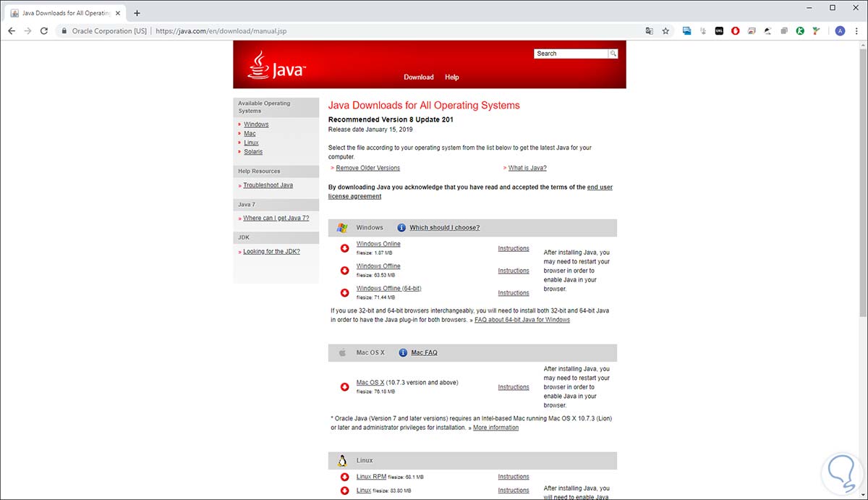
Task: Open Looking for the JDK link
Action: 271,252
